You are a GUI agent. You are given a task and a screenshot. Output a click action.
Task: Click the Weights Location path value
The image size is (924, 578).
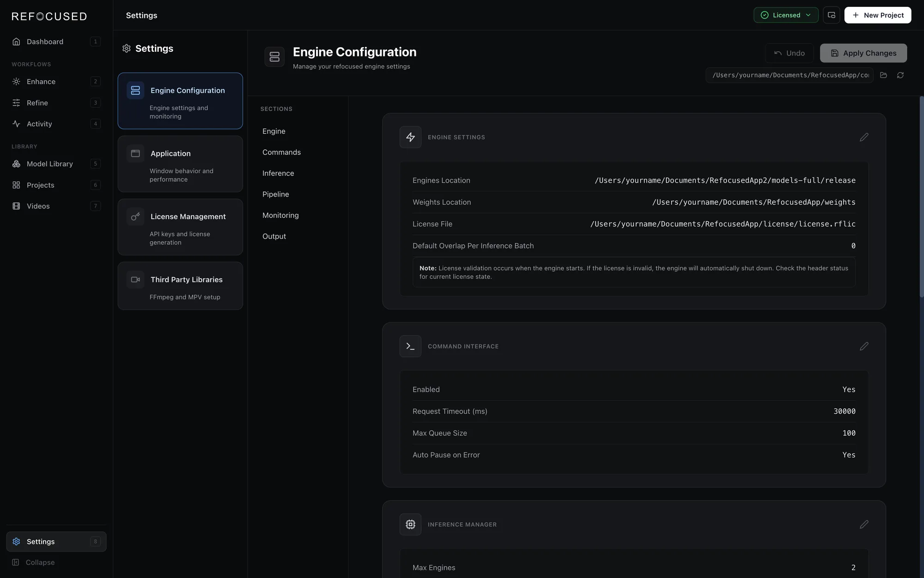tap(754, 202)
